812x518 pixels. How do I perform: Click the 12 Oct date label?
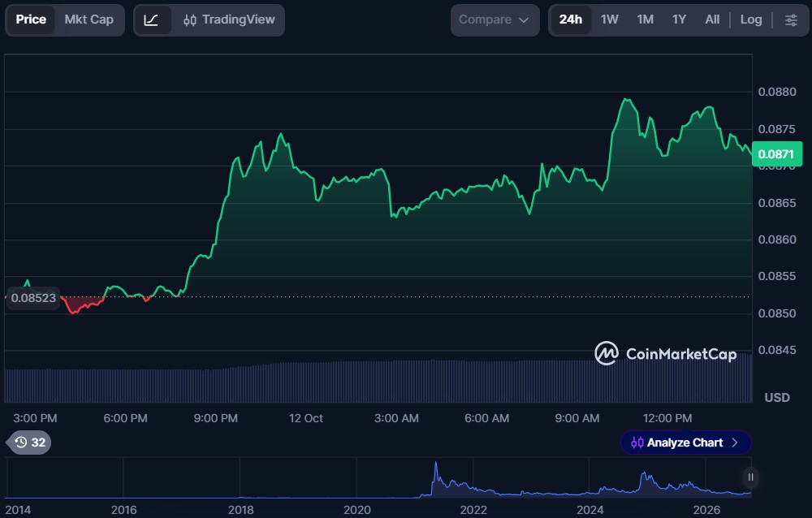click(x=306, y=418)
